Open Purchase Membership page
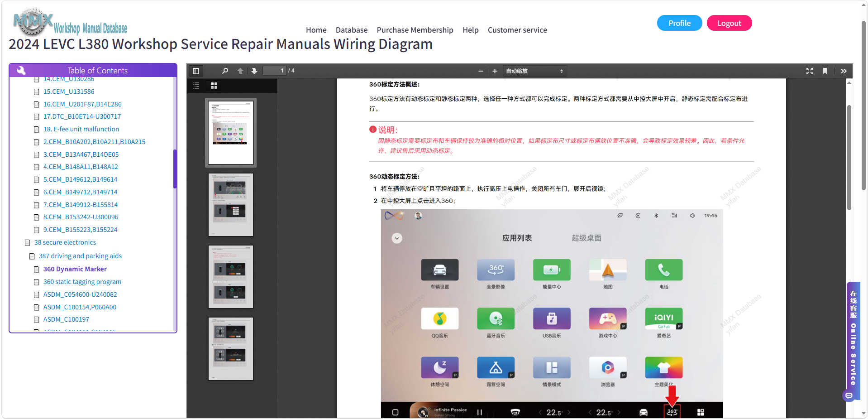Viewport: 868px width, 419px height. 415,30
